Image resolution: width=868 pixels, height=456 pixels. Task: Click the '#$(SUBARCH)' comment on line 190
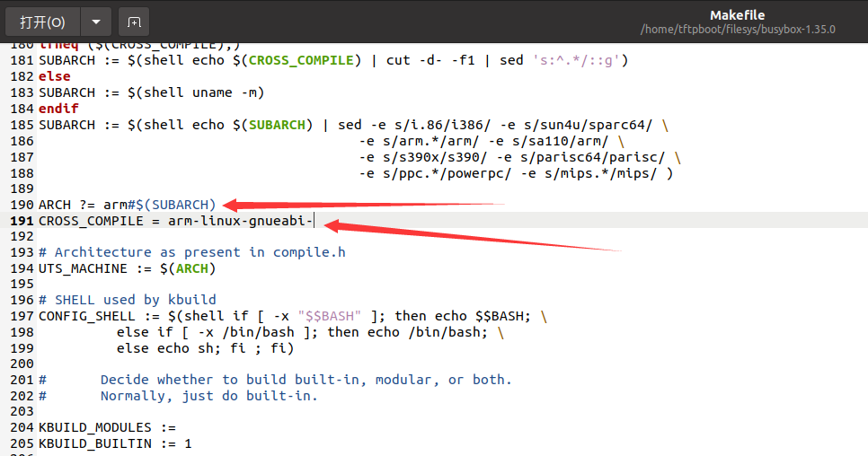coord(173,205)
